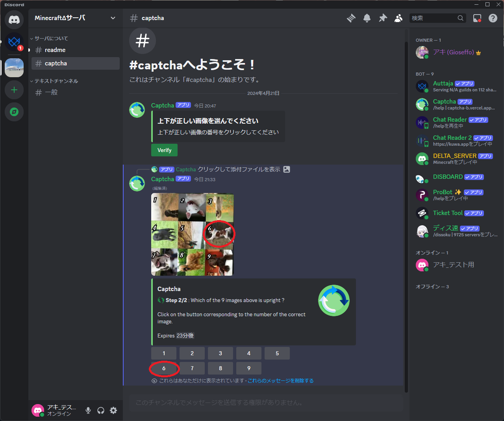The image size is (504, 421).
Task: Open the Help question mark icon
Action: tap(493, 18)
